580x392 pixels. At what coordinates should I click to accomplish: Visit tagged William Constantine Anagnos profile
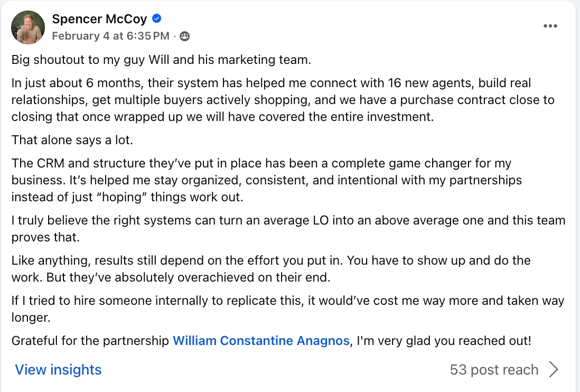click(x=261, y=341)
